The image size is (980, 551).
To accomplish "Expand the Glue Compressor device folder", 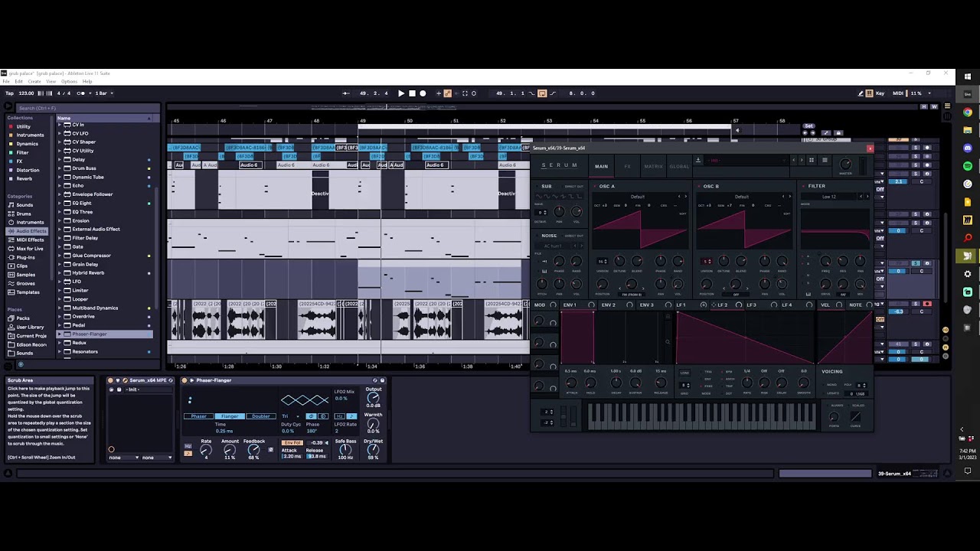I will [60, 256].
